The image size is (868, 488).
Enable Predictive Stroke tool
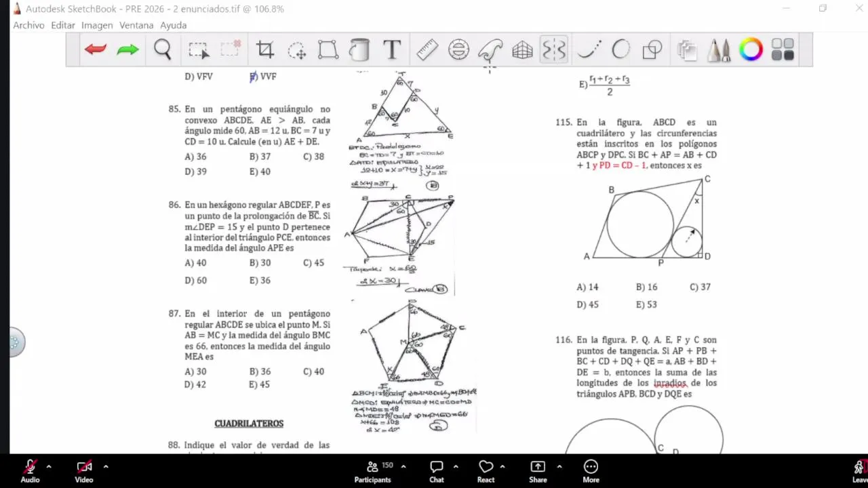point(620,49)
